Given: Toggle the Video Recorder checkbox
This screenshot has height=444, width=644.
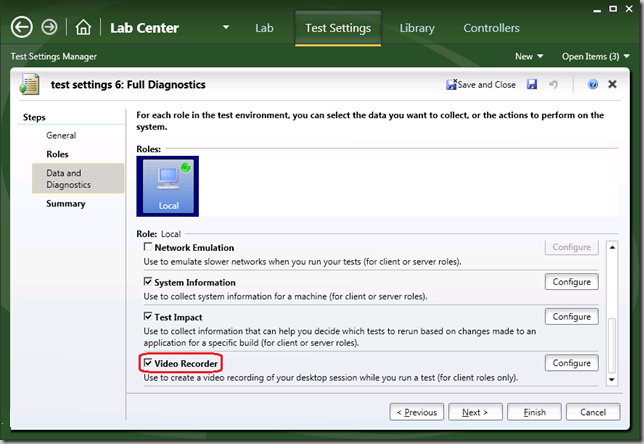Looking at the screenshot, I should click(x=148, y=363).
